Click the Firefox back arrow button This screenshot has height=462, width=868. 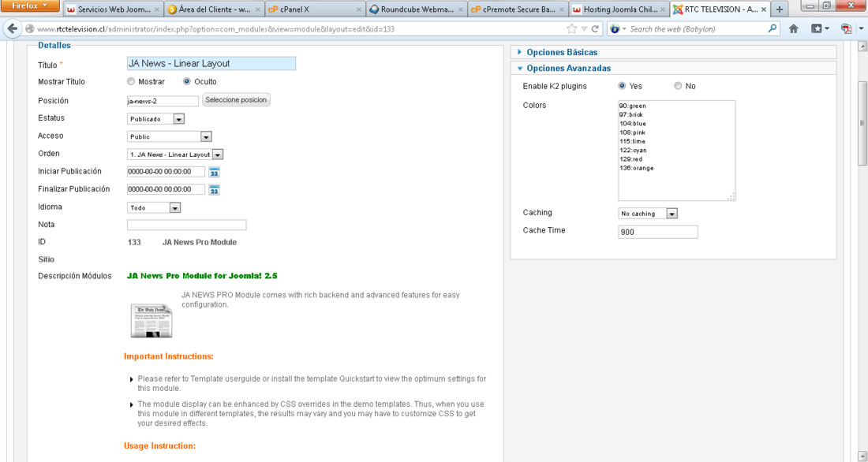tap(14, 28)
